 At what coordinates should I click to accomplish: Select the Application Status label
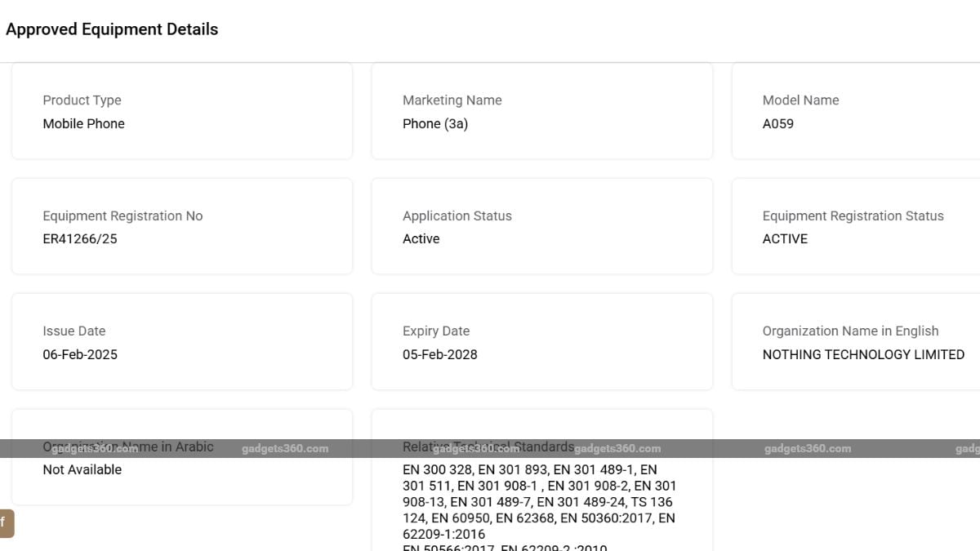tap(457, 216)
